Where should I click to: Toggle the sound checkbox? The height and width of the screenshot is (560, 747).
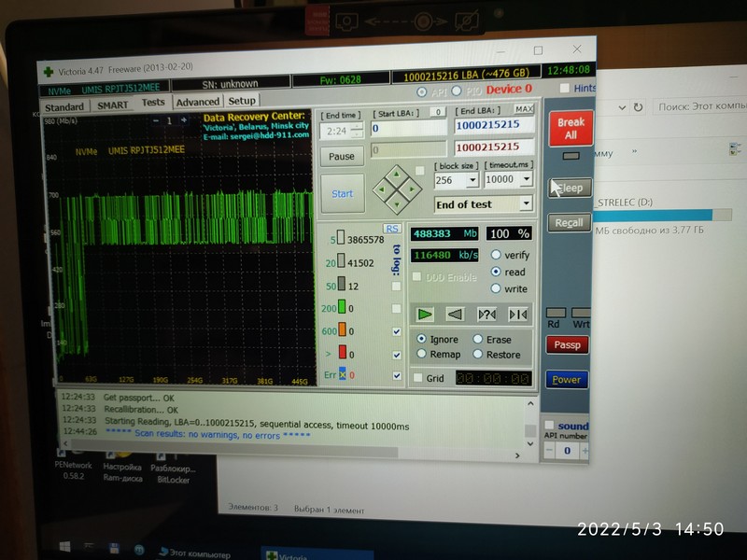(x=549, y=426)
